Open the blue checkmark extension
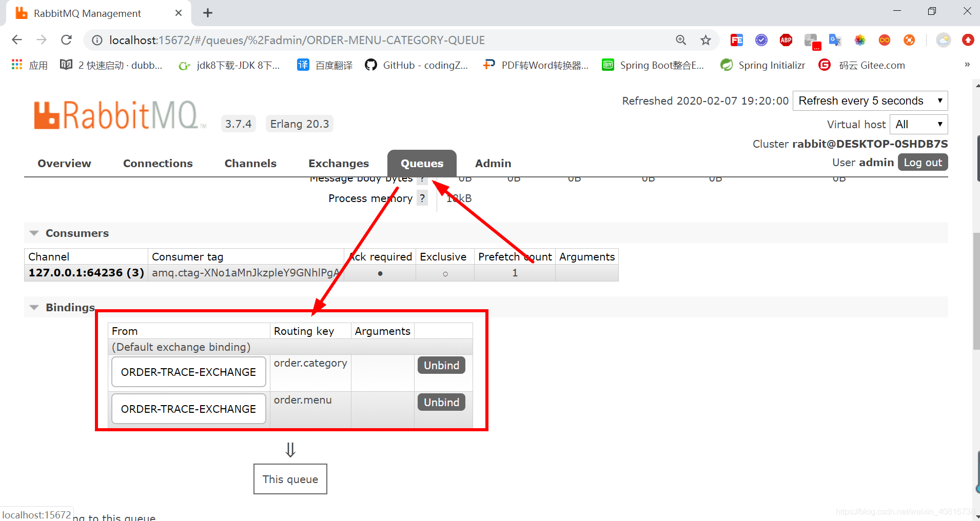The height and width of the screenshot is (521, 980). (761, 40)
